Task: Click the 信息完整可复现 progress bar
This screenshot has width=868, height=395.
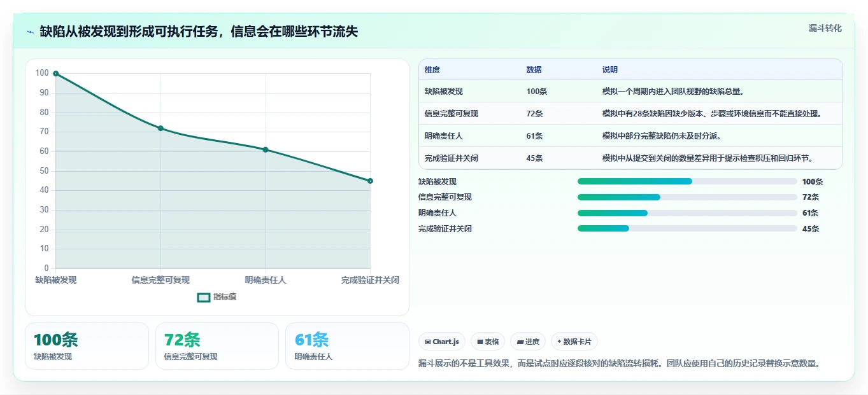Action: click(687, 197)
